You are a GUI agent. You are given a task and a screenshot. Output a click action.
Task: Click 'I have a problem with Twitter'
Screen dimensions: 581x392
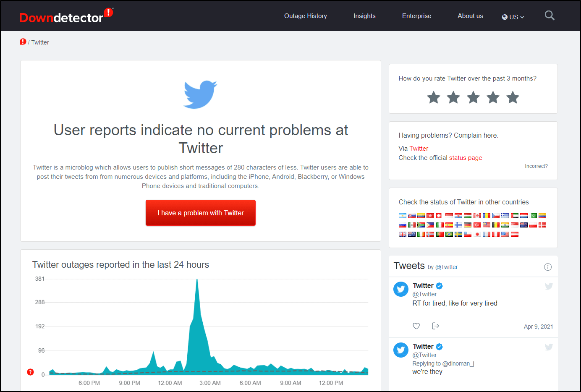click(x=201, y=213)
